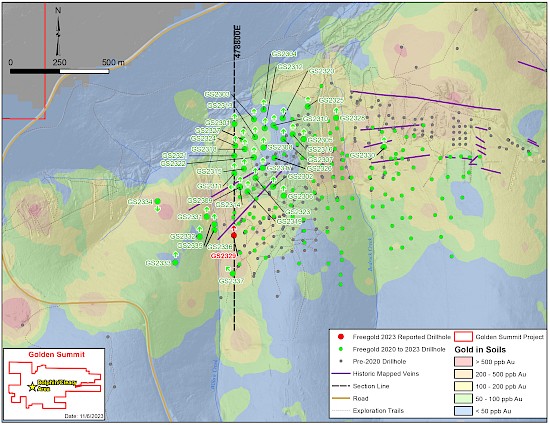Click the green drillhole dot beside GS2334
Screen dimensions: 550x425
point(157,201)
